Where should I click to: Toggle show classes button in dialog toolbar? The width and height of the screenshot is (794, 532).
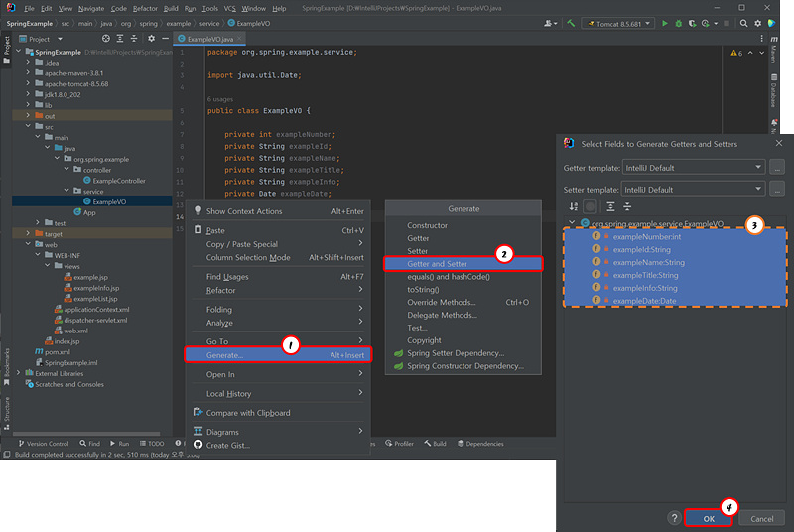click(590, 206)
